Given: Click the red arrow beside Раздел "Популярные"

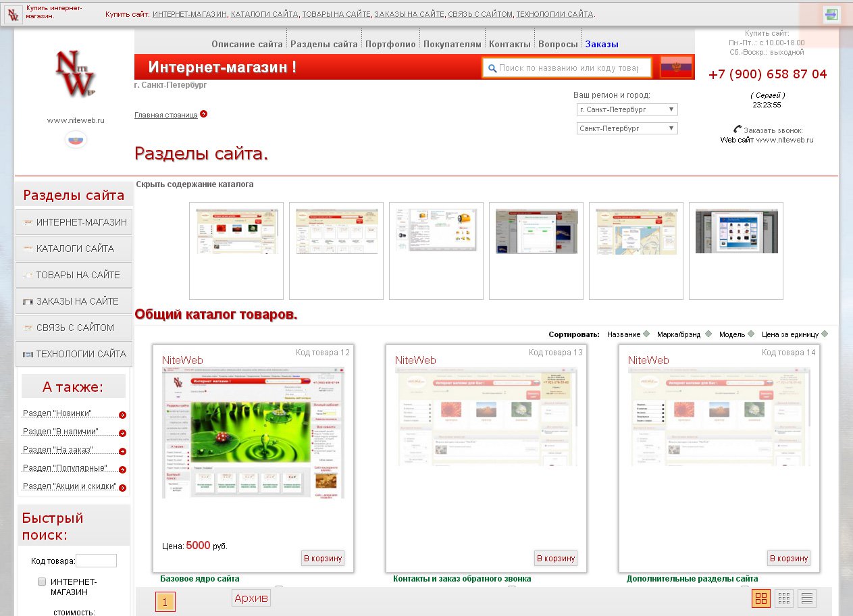Looking at the screenshot, I should tap(122, 469).
